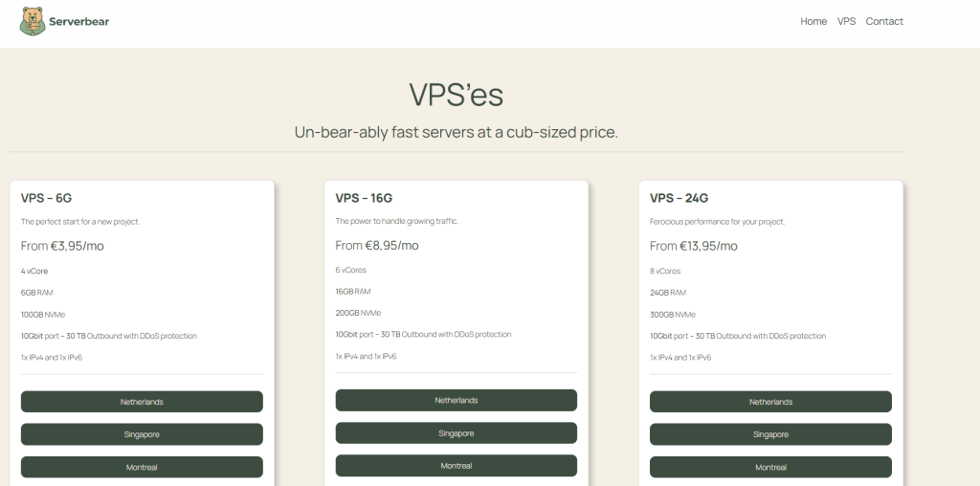The width and height of the screenshot is (980, 486).
Task: Click the 10Gbit port line in VPS – 6G card
Action: [x=109, y=336]
